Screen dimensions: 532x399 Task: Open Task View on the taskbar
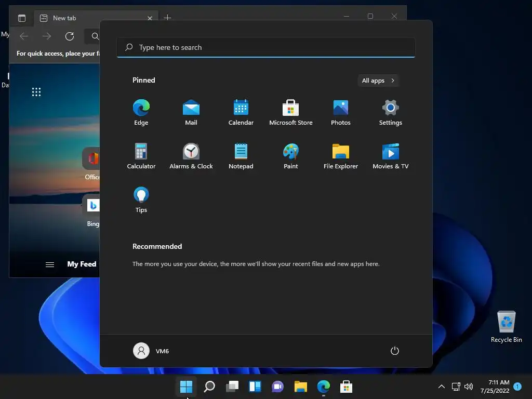click(232, 387)
